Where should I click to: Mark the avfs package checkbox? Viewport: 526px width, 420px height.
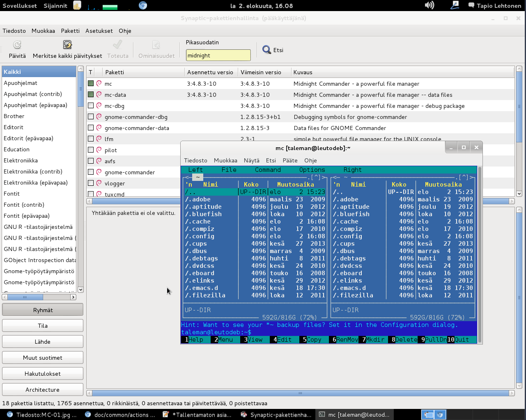tap(91, 161)
